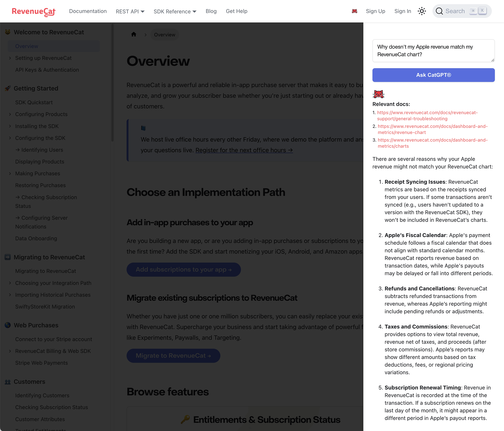Click the book icon in office hours note
This screenshot has height=431, width=504.
(x=143, y=128)
